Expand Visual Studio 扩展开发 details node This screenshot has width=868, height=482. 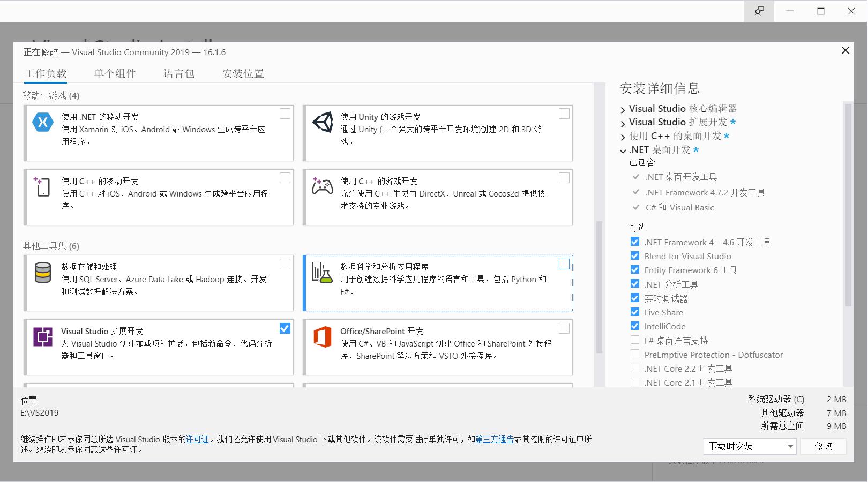click(x=623, y=124)
